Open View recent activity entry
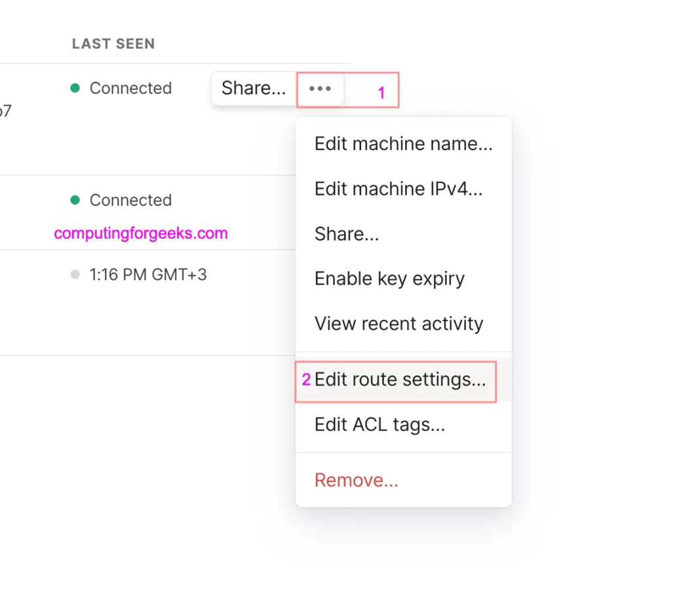The height and width of the screenshot is (598, 700). pos(404,324)
